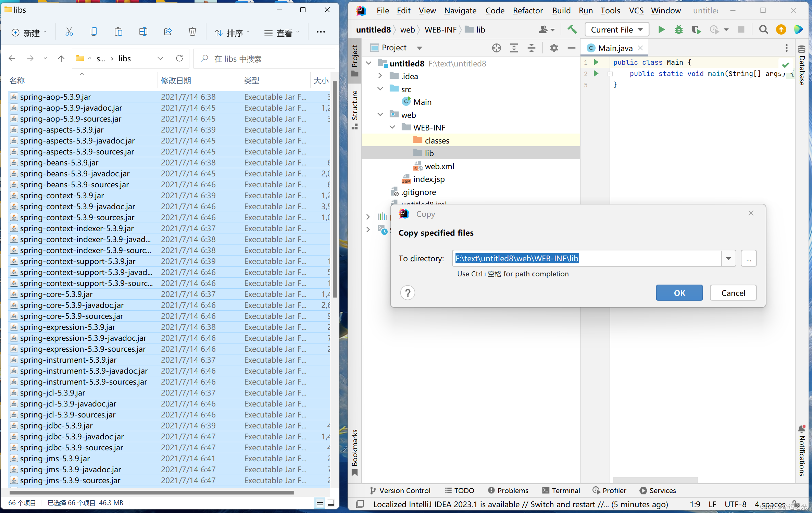The image size is (812, 513).
Task: Open the Terminal tool tab
Action: (561, 490)
